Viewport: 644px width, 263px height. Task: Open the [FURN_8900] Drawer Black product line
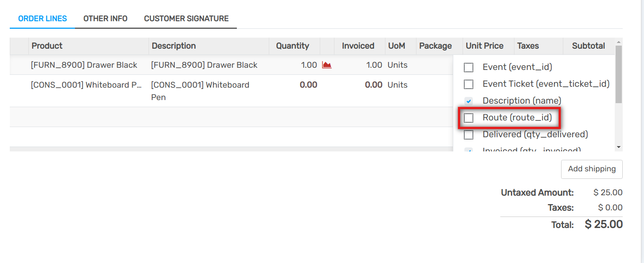coord(83,65)
